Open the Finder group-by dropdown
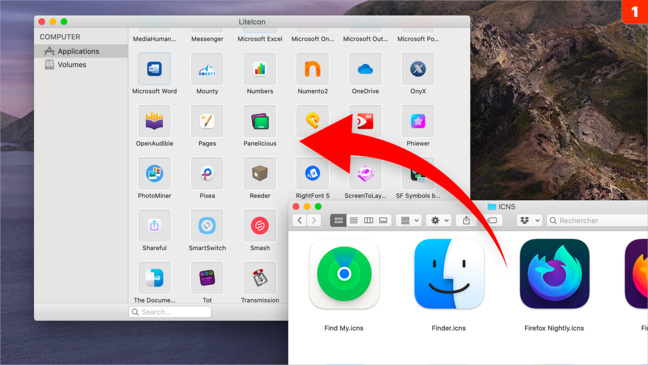 409,220
